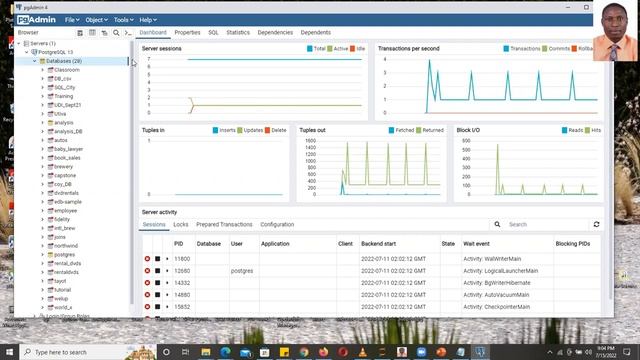640x360 pixels.
Task: Expand the northwind database node
Action: point(42,246)
